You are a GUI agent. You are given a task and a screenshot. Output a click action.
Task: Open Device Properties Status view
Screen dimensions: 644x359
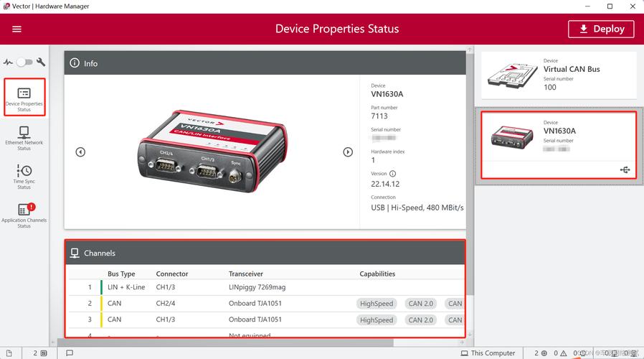pos(24,98)
